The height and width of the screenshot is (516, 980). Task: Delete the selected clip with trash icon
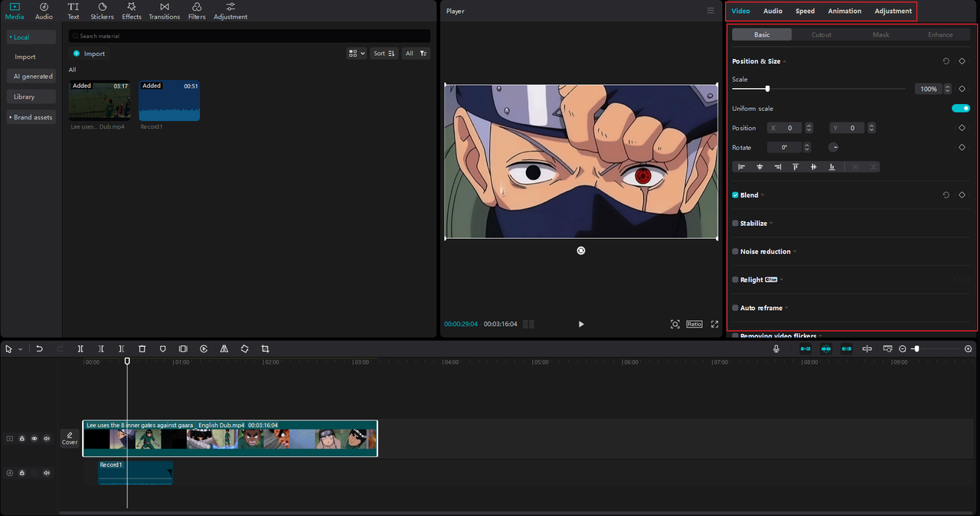click(142, 348)
